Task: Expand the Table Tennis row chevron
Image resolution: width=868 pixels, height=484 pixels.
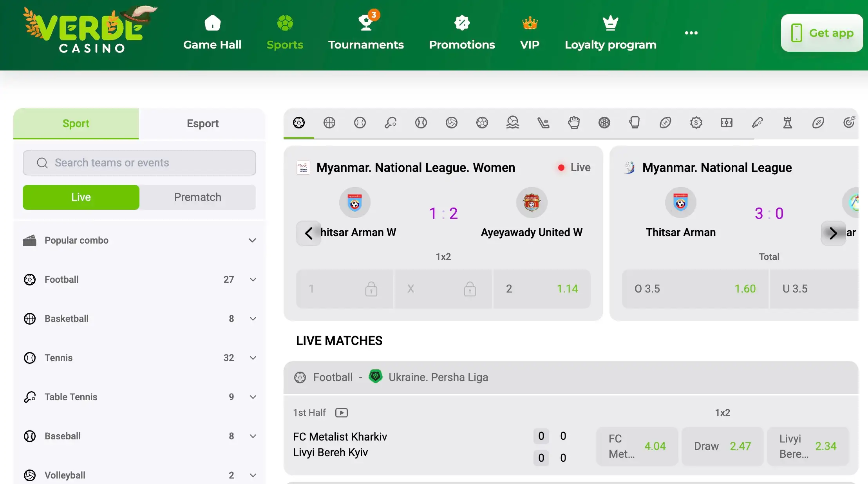Action: [253, 397]
